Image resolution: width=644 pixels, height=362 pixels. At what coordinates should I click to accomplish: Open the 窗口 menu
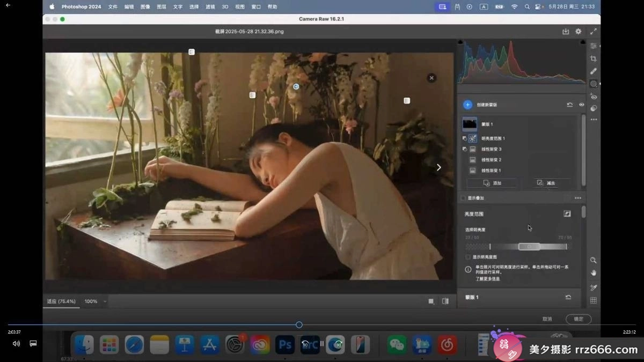256,7
